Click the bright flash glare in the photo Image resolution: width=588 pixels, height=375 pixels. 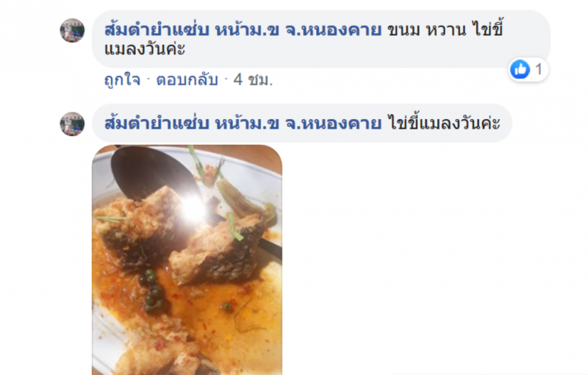193,209
